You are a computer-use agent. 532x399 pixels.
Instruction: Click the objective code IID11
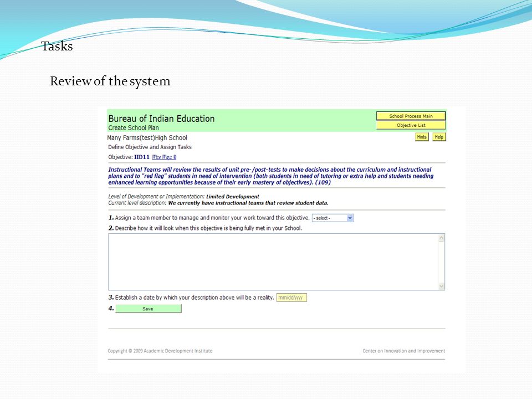[x=142, y=157]
